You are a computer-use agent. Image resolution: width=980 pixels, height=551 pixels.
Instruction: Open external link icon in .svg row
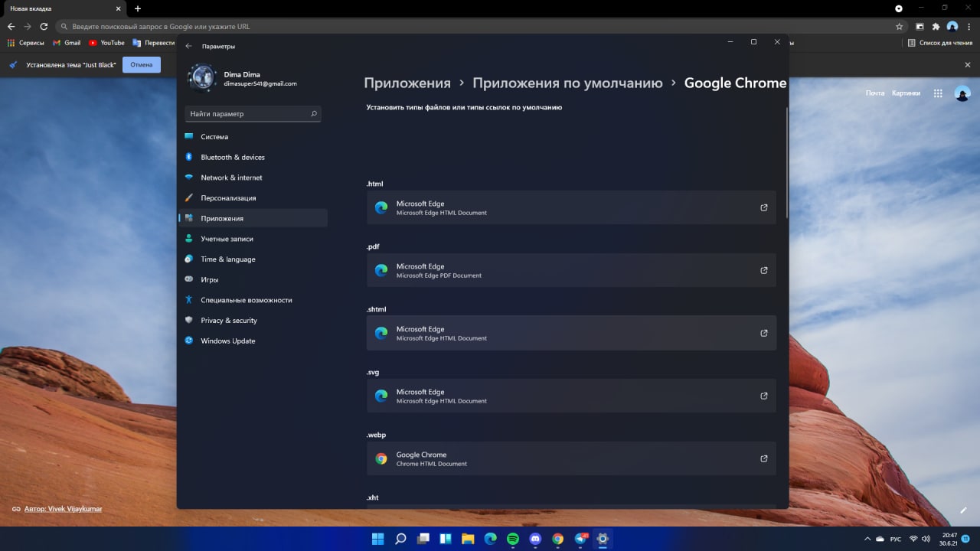[x=763, y=396]
